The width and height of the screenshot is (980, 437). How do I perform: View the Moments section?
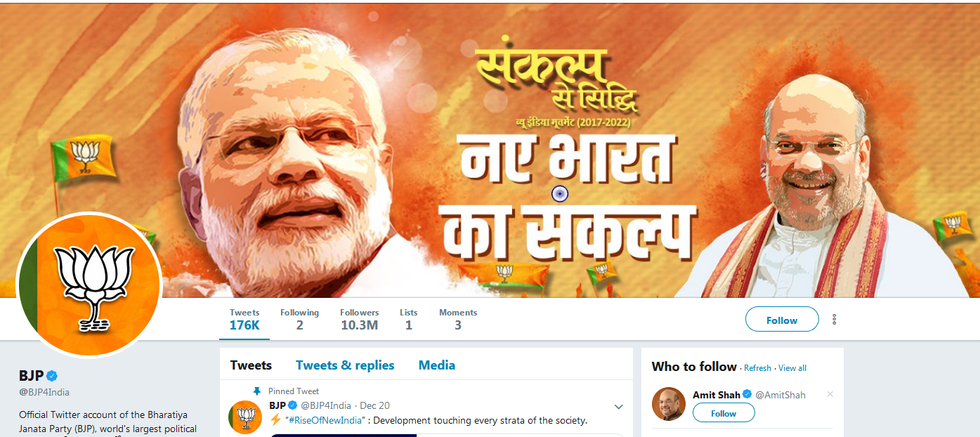(x=458, y=319)
